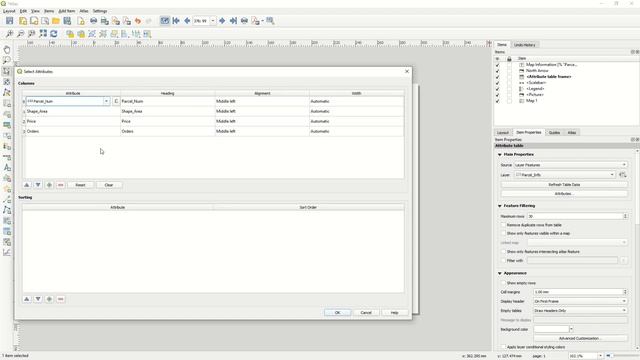
Task: Click the Refresh view icon
Action: (54, 34)
